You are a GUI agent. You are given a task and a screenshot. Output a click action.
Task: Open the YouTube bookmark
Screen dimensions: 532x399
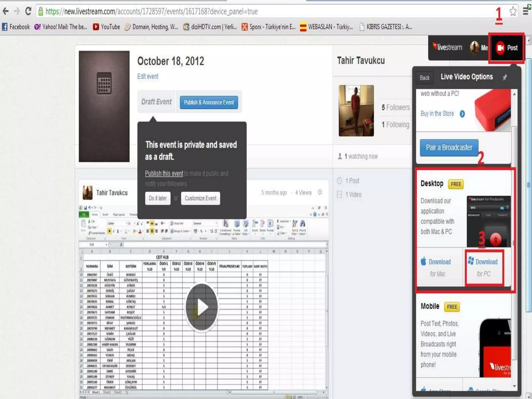pos(107,27)
